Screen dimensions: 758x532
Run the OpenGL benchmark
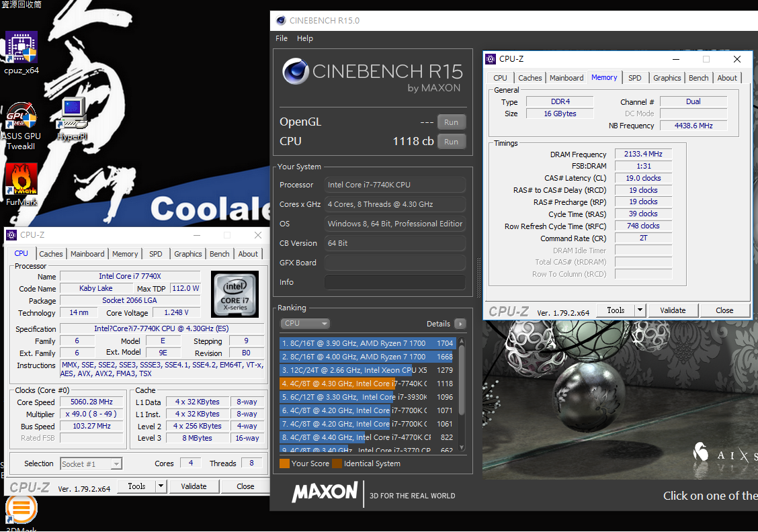tap(451, 122)
